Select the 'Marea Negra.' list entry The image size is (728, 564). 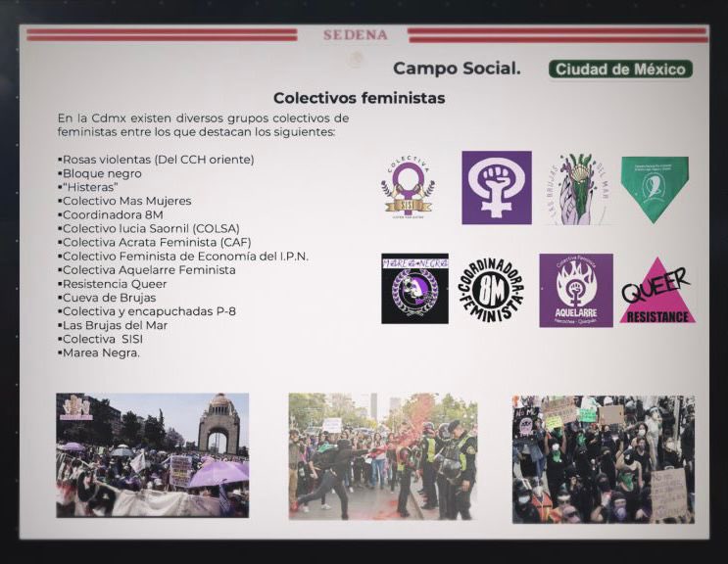[x=99, y=352]
